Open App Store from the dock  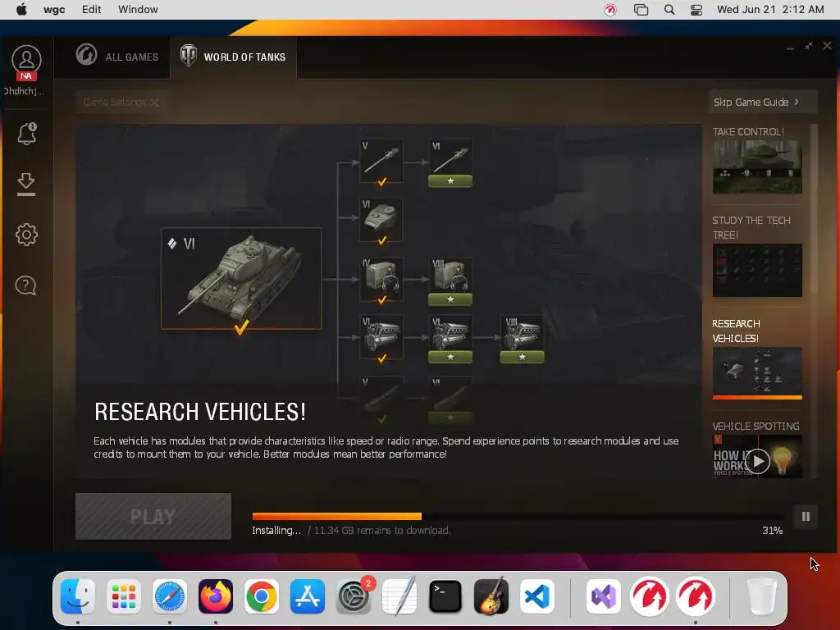(x=308, y=596)
